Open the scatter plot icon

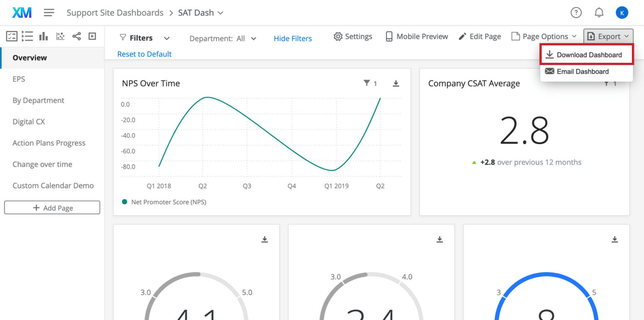(x=60, y=36)
